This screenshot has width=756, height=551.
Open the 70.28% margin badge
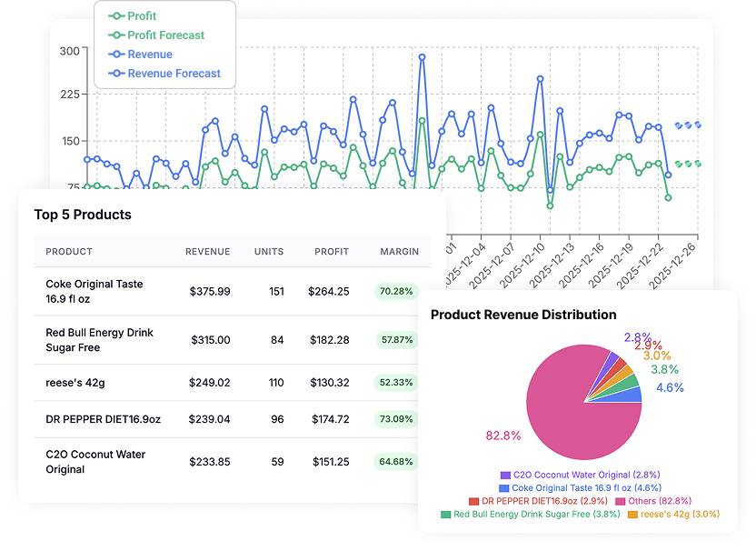coord(396,292)
